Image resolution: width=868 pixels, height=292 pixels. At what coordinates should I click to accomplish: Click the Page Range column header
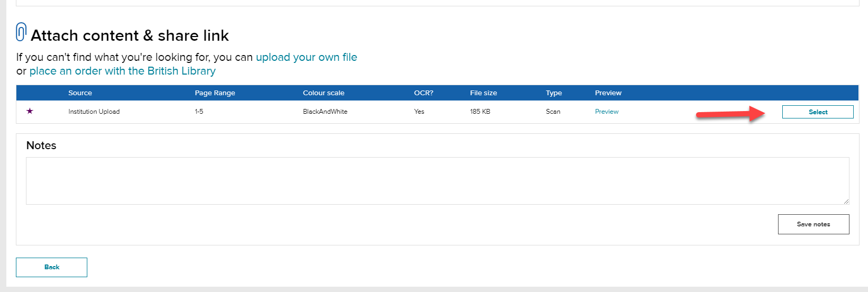[x=215, y=93]
